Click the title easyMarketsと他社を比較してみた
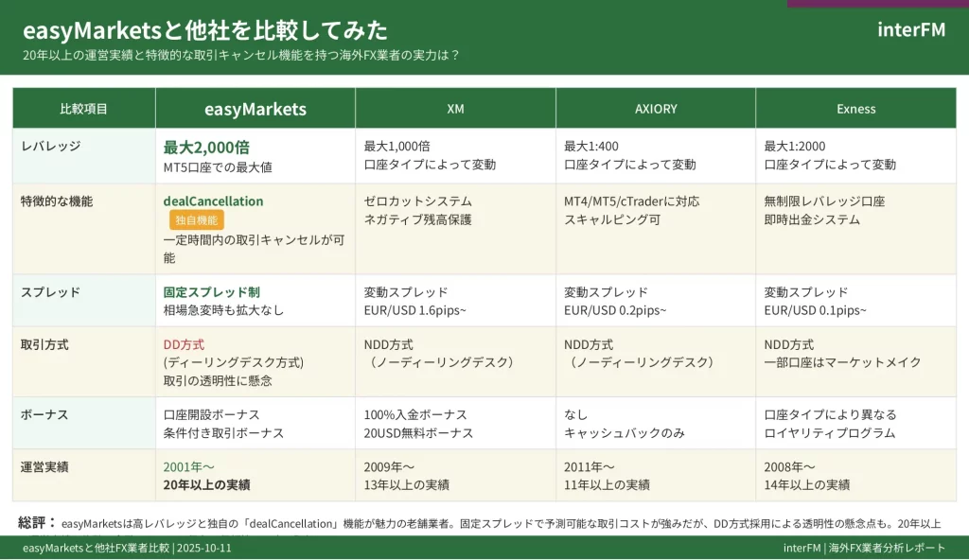The width and height of the screenshot is (969, 560). point(204,30)
